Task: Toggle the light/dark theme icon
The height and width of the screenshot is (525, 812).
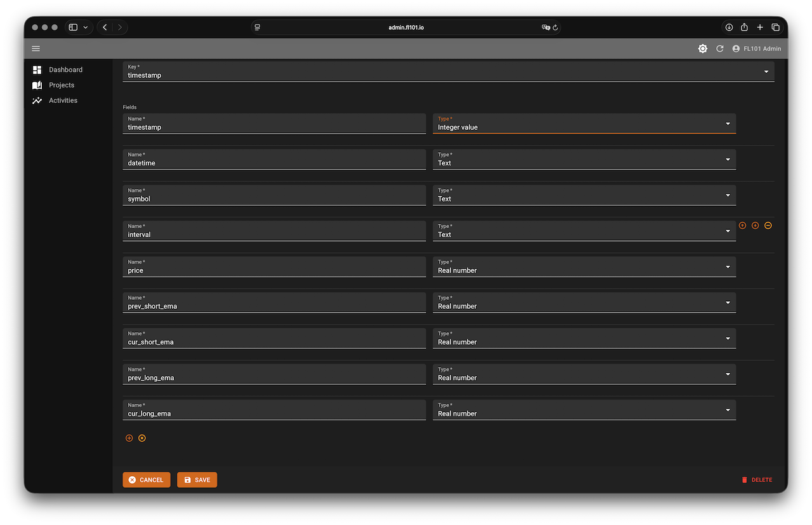Action: click(703, 49)
